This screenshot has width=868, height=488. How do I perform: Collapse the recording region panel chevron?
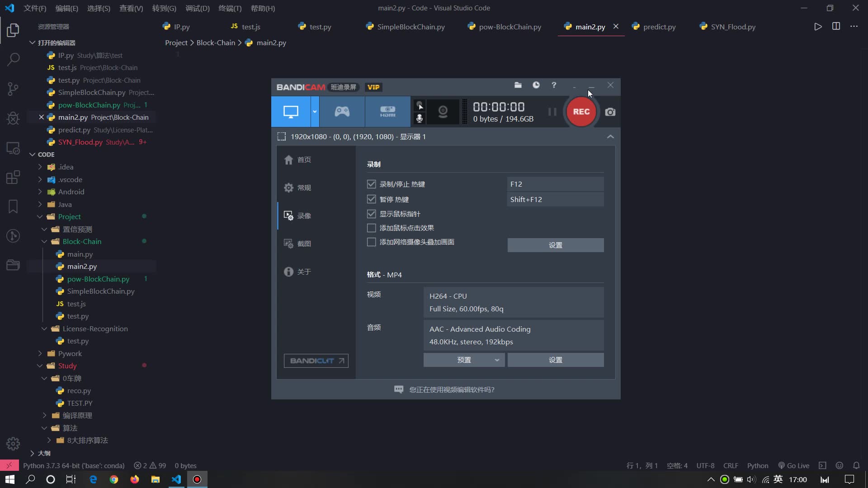pos(610,136)
